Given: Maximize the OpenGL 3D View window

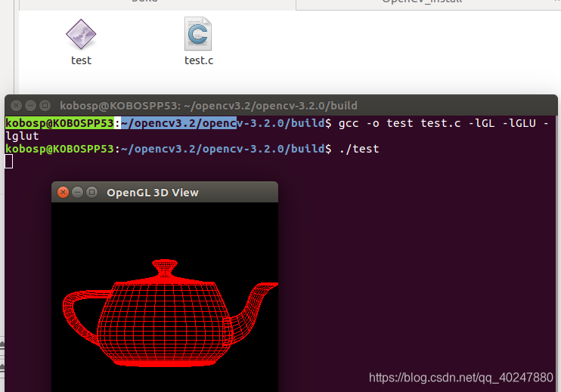Looking at the screenshot, I should click(92, 193).
